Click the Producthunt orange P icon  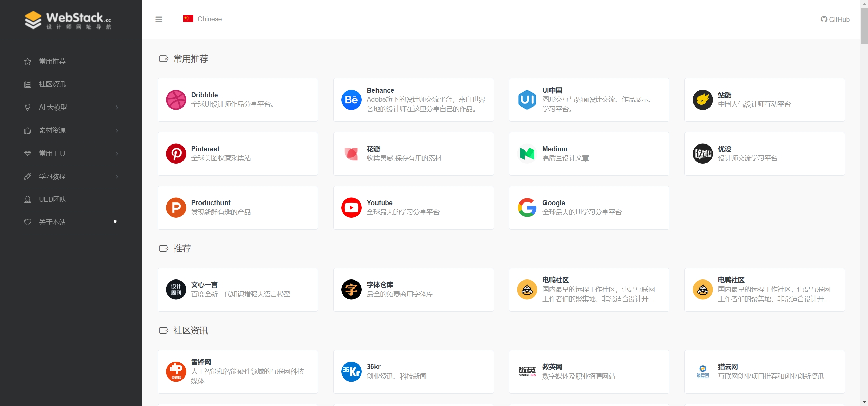tap(176, 208)
